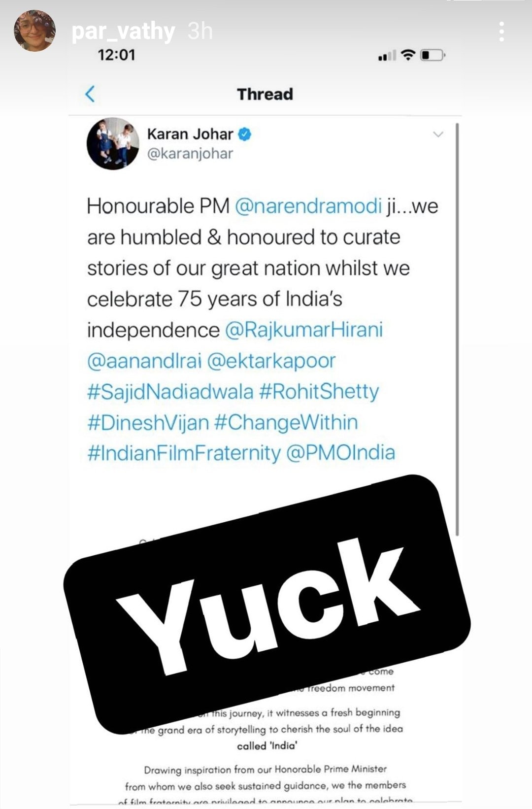This screenshot has height=809, width=532.
Task: Tap the Thread header title
Action: click(x=265, y=94)
